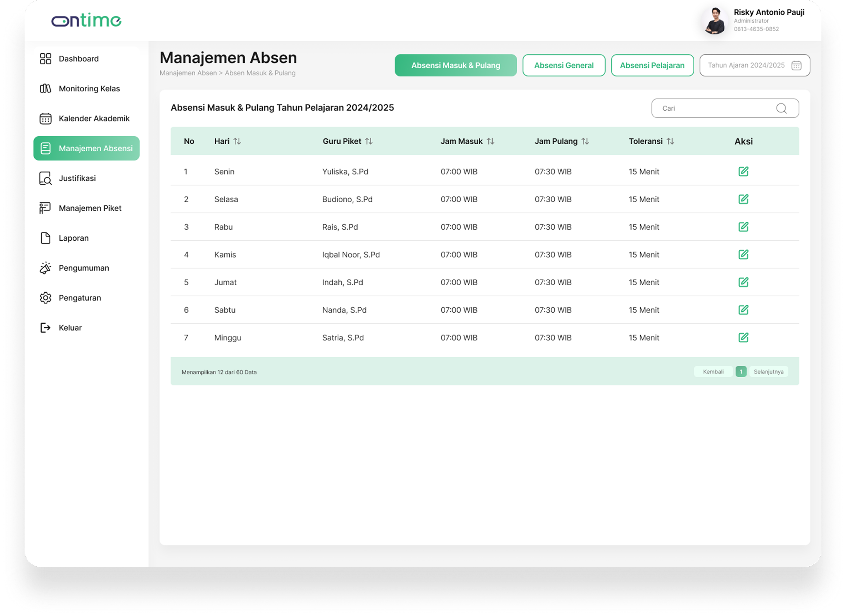
Task: Click the Pengaturan gear icon
Action: [46, 298]
